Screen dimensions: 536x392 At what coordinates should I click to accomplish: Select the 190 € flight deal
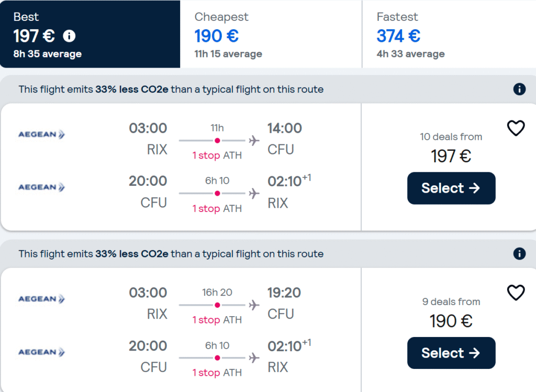pyautogui.click(x=451, y=353)
